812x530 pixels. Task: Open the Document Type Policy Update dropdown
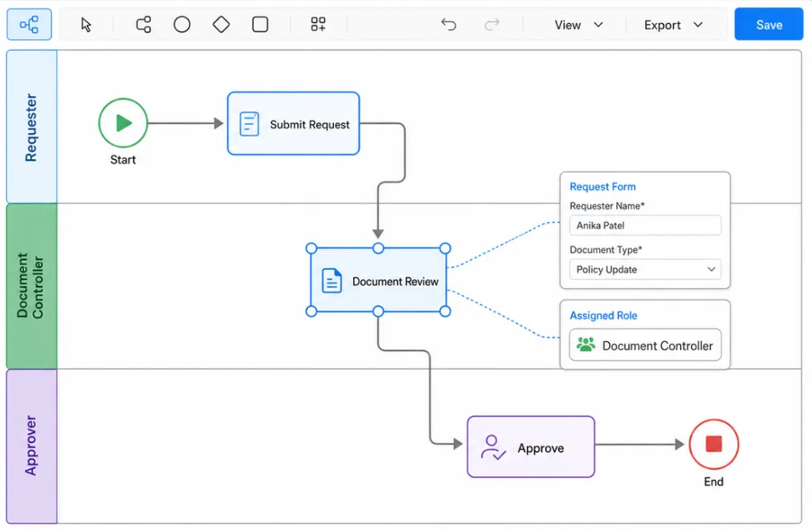click(x=645, y=270)
